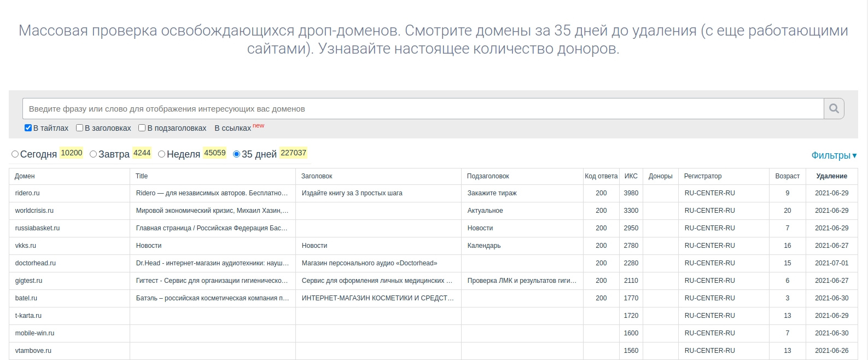Sort table by "Удаление" column header

[x=831, y=176]
